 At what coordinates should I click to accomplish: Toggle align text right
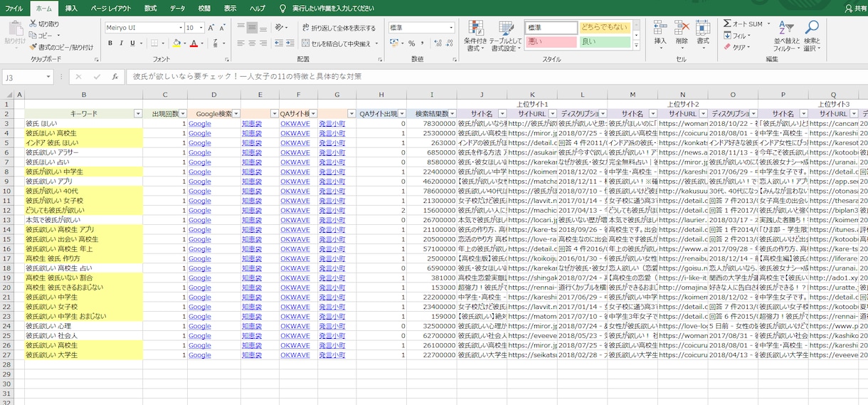click(263, 43)
